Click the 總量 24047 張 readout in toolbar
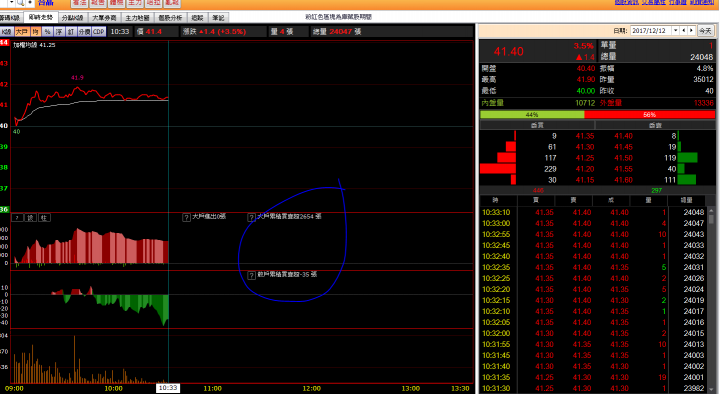Viewport: 720px width, 394px height. coord(337,32)
